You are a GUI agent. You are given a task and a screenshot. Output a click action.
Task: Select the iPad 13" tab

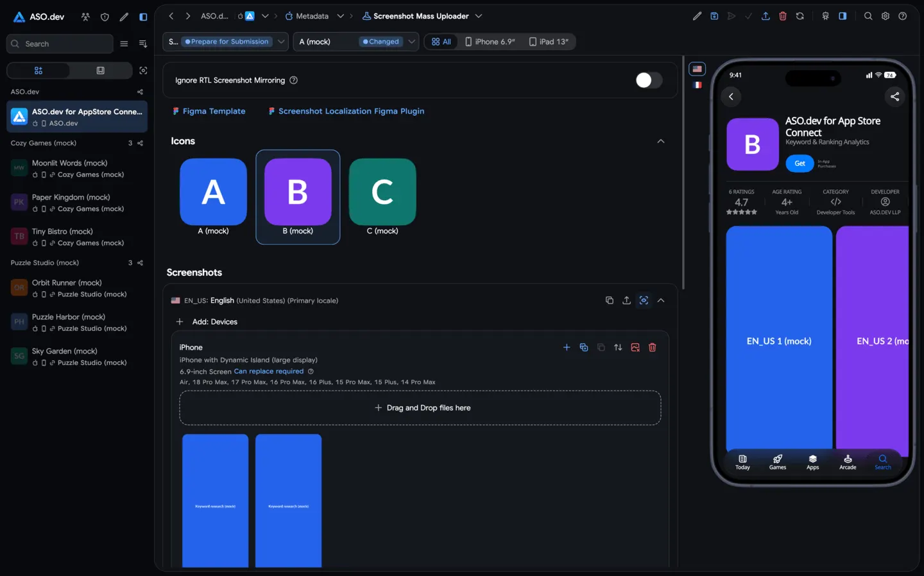549,42
